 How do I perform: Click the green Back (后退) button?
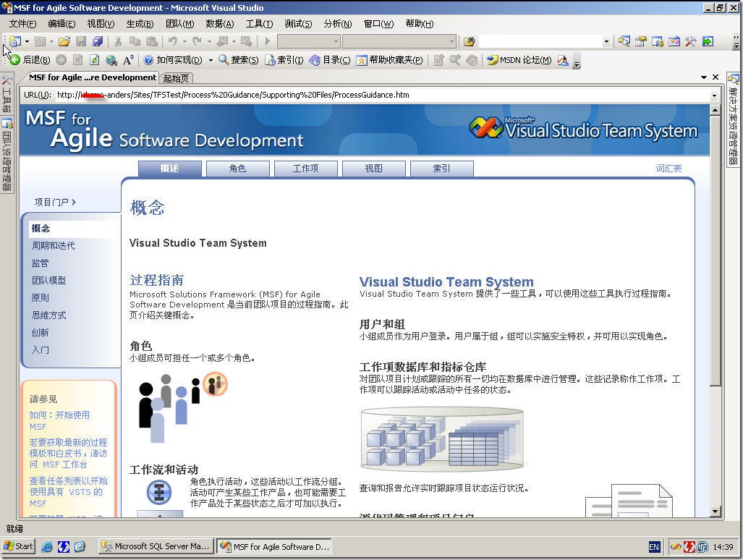tap(30, 60)
